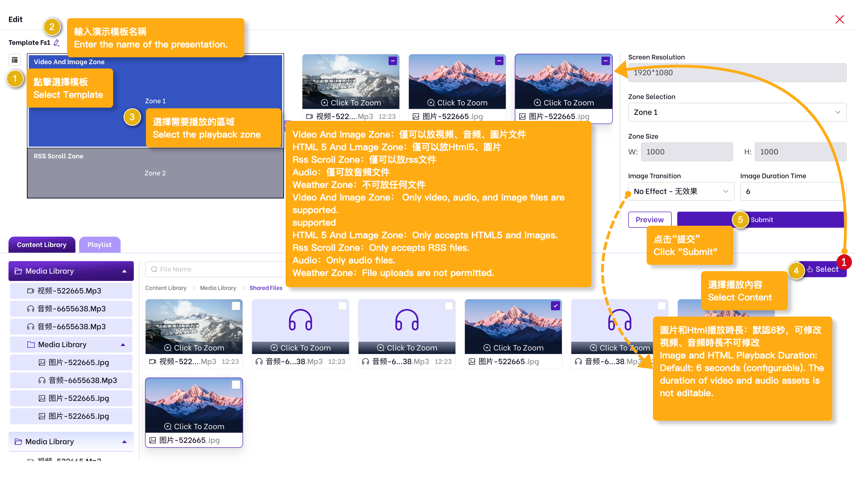Tick checkbox on the second audio tile

point(449,306)
